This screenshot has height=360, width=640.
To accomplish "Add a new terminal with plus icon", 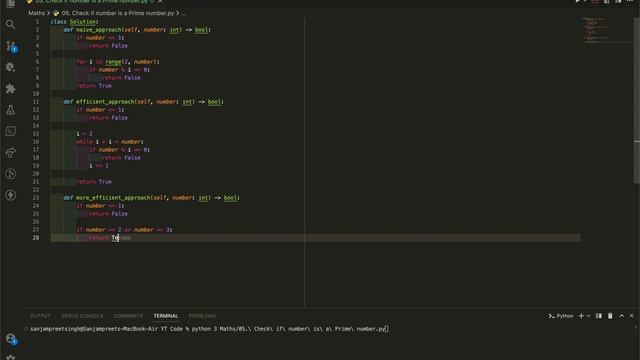I will pos(581,316).
